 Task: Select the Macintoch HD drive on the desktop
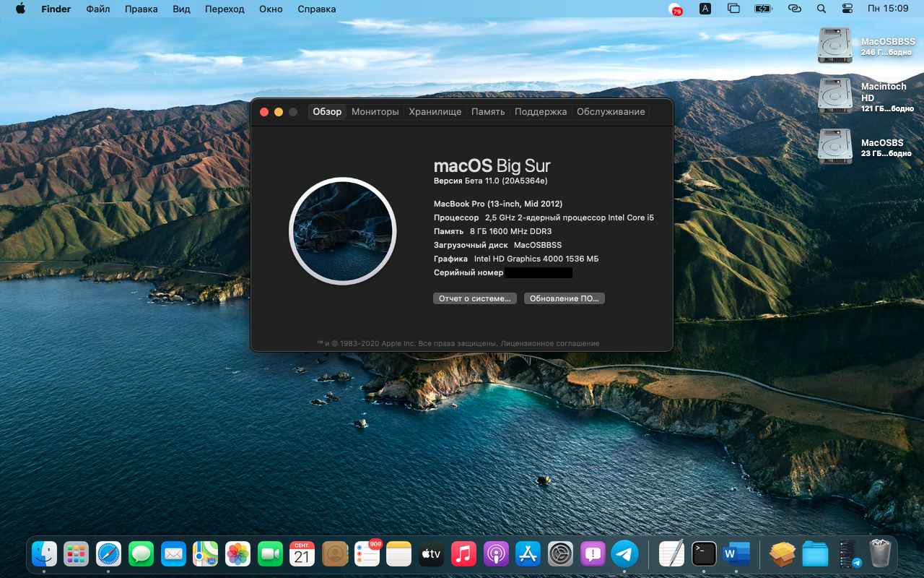click(835, 96)
